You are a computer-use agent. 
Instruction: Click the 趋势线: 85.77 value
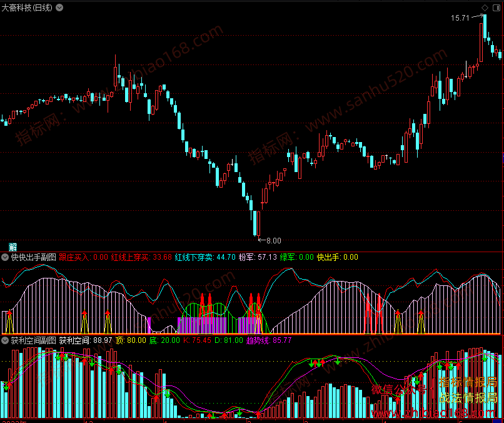(269, 340)
